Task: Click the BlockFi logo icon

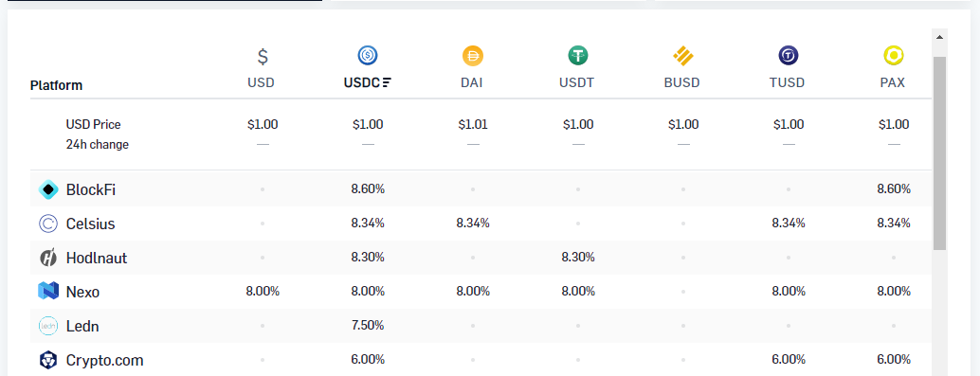Action: click(x=48, y=189)
